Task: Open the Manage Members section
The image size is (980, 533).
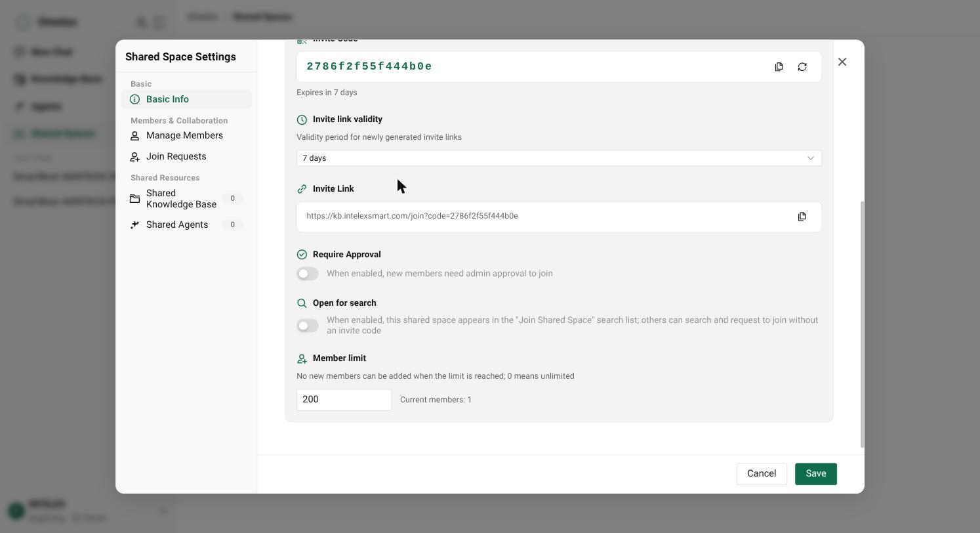Action: pyautogui.click(x=186, y=135)
